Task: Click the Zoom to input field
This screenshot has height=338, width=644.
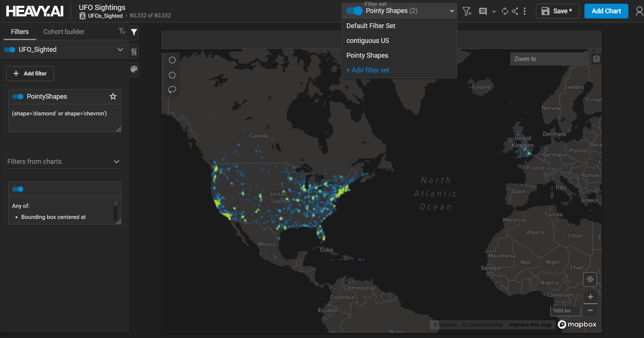Action: pyautogui.click(x=549, y=59)
